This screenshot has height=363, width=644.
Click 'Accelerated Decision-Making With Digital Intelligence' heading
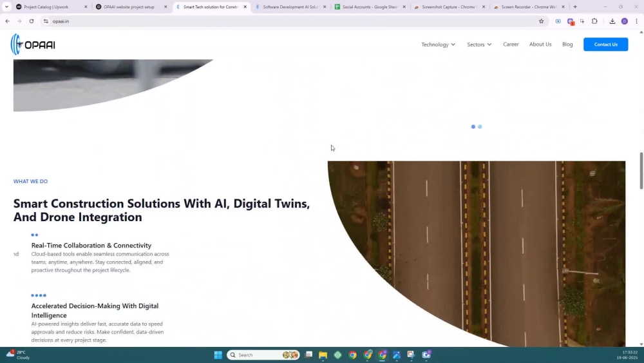coord(95,310)
